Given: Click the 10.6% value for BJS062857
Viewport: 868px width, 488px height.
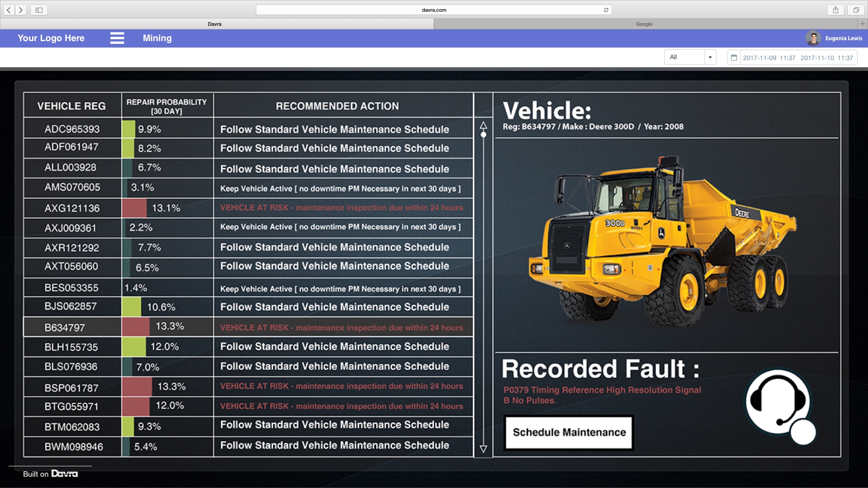Looking at the screenshot, I should (x=161, y=307).
